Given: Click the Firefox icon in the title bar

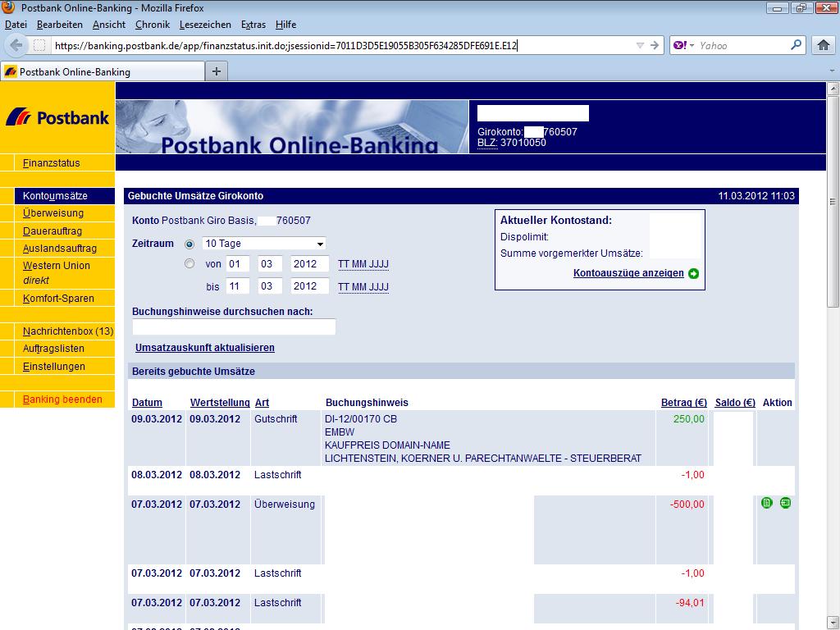Looking at the screenshot, I should (8, 7).
